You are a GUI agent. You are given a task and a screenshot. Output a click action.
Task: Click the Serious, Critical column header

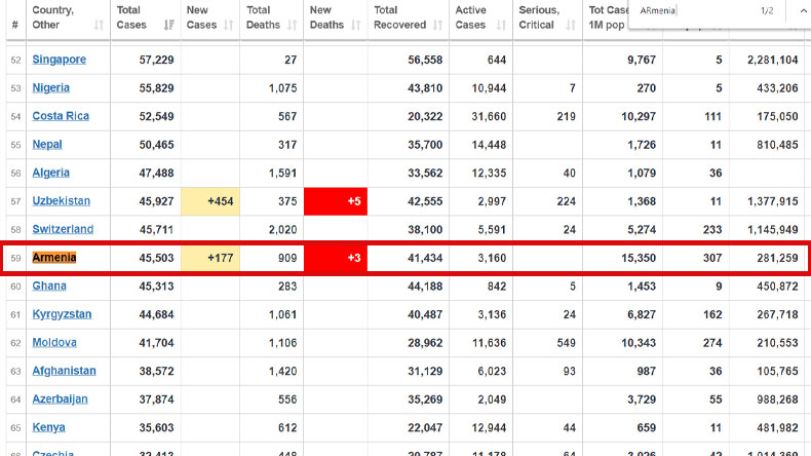click(x=547, y=20)
